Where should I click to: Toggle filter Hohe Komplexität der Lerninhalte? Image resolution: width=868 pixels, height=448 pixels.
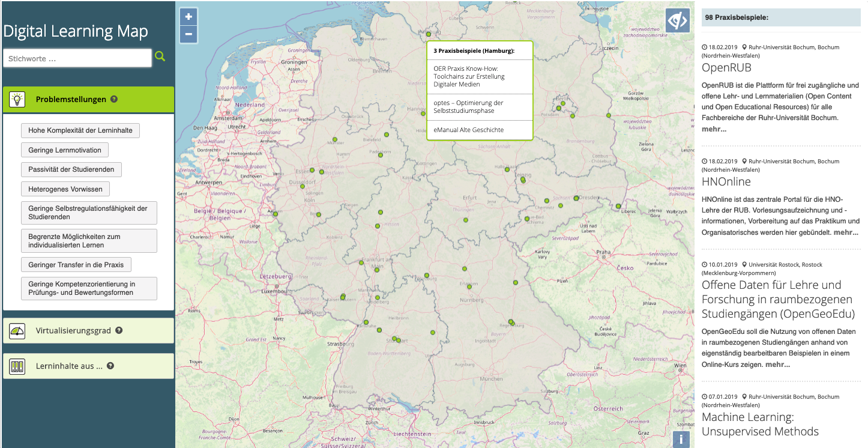[x=80, y=130]
